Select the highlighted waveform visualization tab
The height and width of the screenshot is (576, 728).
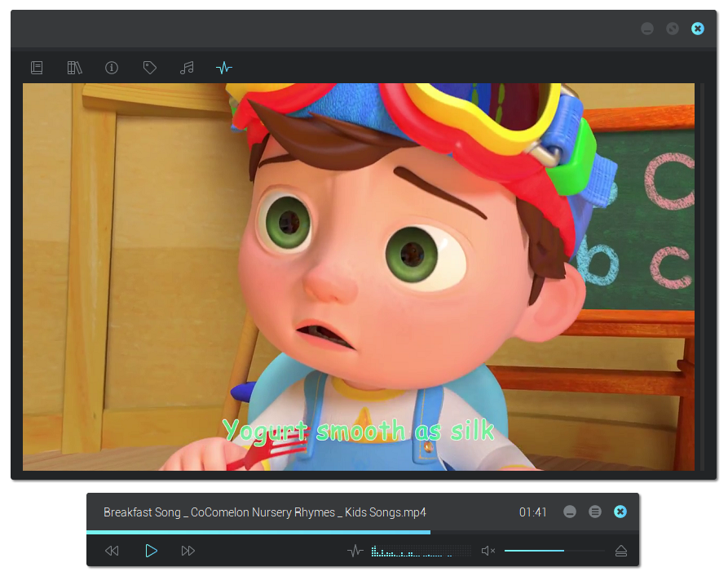224,68
